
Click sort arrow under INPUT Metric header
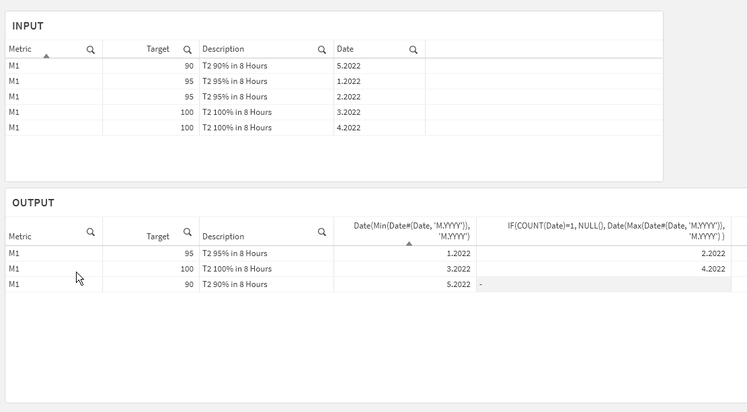(x=46, y=56)
